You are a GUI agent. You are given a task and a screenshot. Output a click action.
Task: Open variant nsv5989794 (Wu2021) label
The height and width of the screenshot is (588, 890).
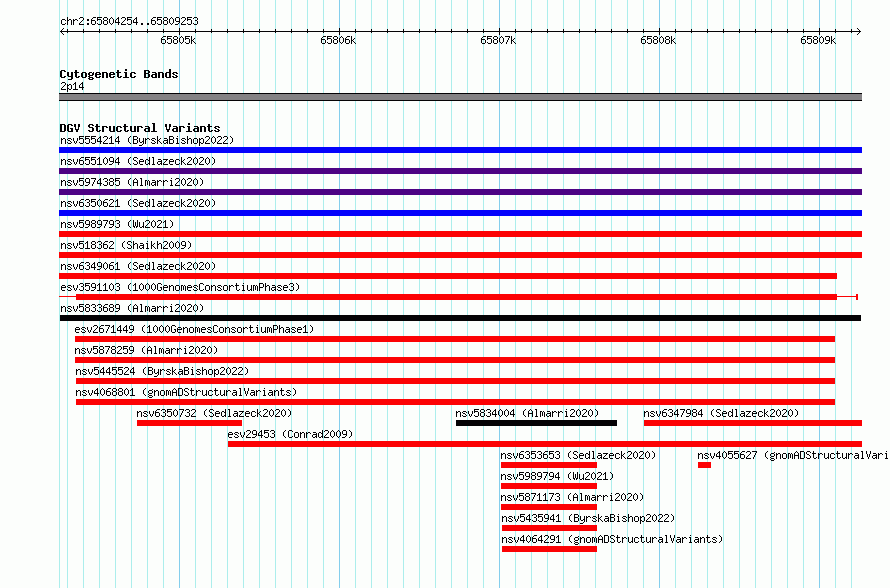tap(557, 476)
